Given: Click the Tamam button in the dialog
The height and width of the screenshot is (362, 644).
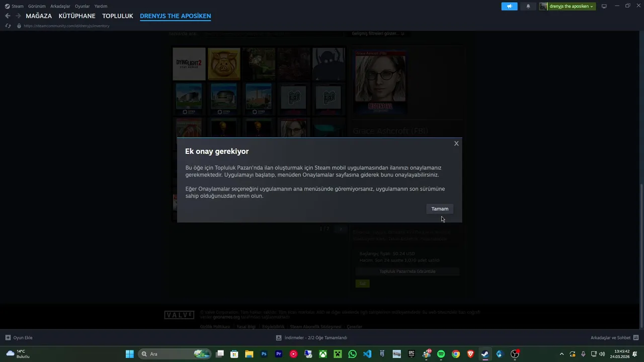Looking at the screenshot, I should tap(440, 209).
